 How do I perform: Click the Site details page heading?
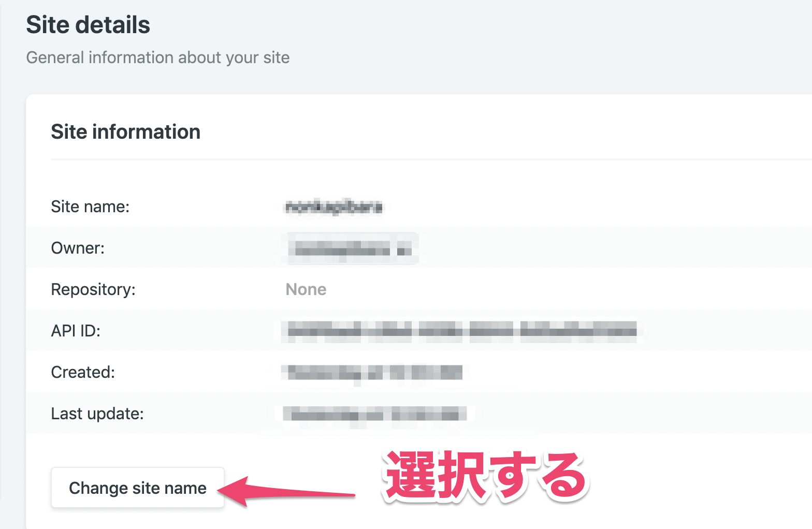[x=88, y=24]
